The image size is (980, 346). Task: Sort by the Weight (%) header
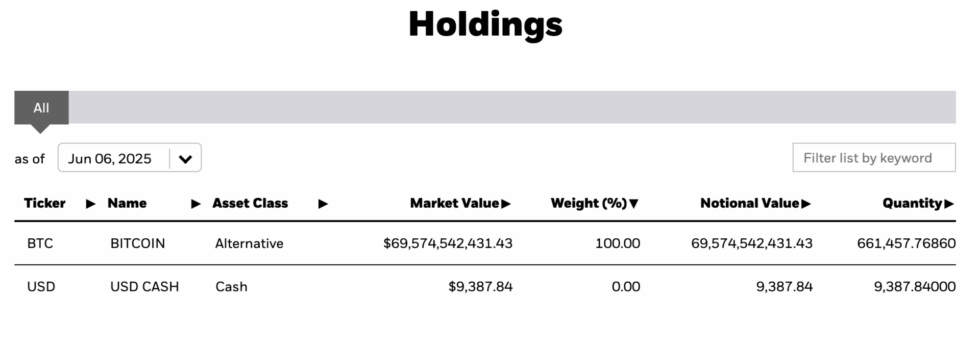click(589, 204)
